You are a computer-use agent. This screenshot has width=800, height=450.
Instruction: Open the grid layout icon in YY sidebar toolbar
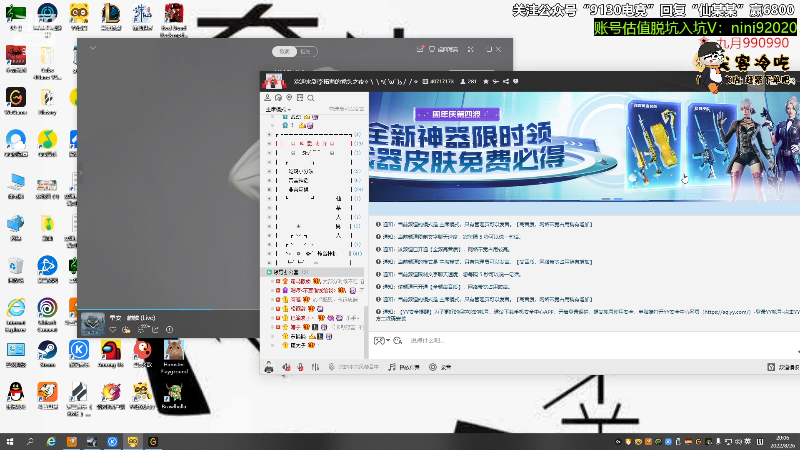(x=300, y=97)
